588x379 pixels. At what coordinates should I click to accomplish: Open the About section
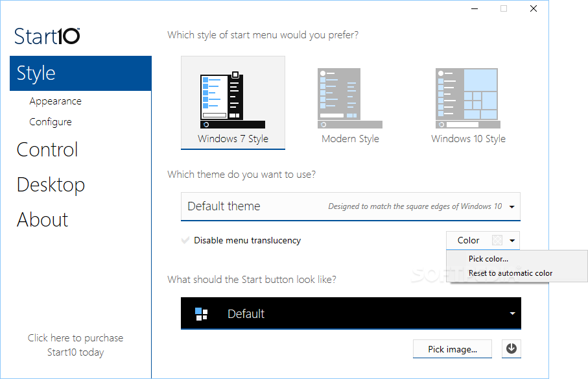click(x=42, y=219)
